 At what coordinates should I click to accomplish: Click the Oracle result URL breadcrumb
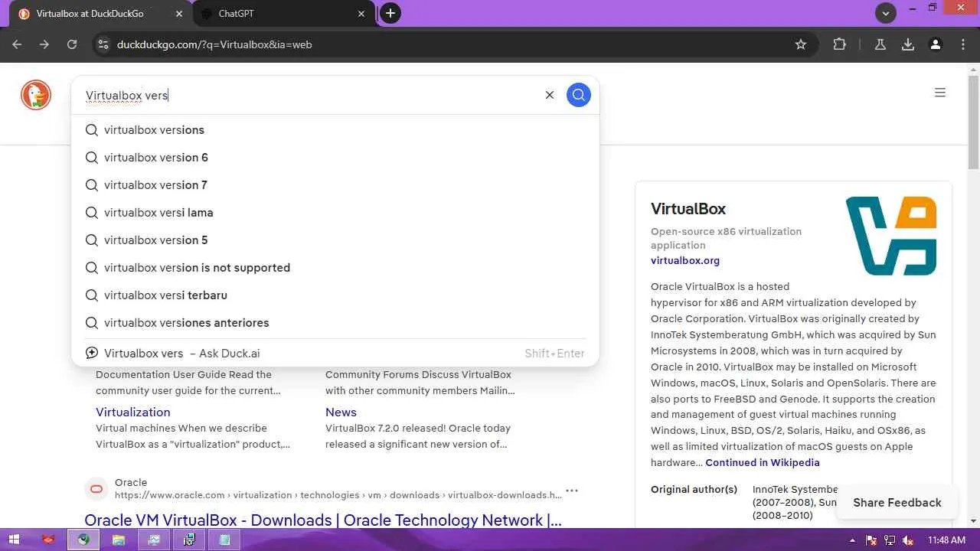point(338,495)
